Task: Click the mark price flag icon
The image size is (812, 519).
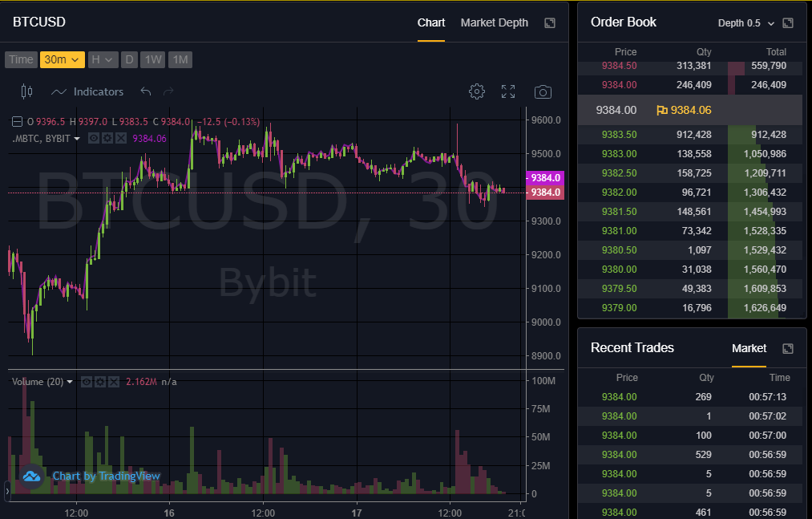Action: 661,111
